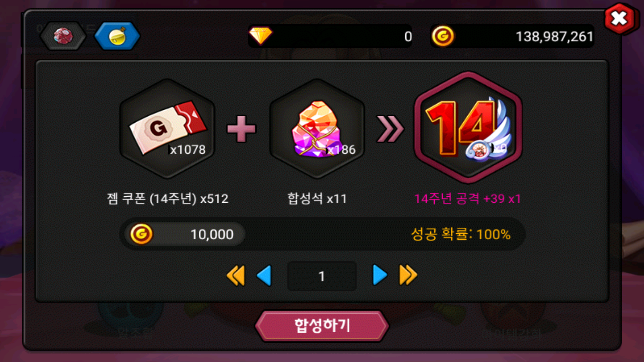This screenshot has width=644, height=362.
Task: Tap the 14주년 공격 +39 x1 label
Action: pyautogui.click(x=467, y=198)
